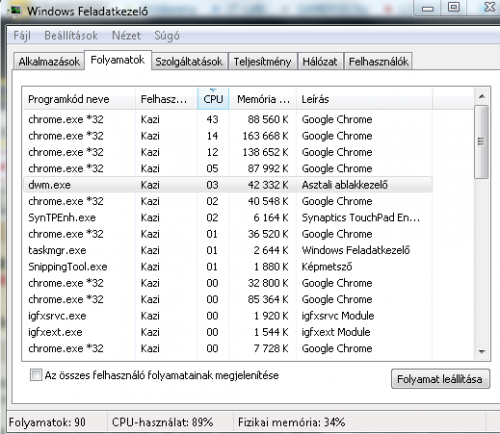Click the Windows Feladatkezelő description cell
The width and height of the screenshot is (500, 434).
pos(356,250)
